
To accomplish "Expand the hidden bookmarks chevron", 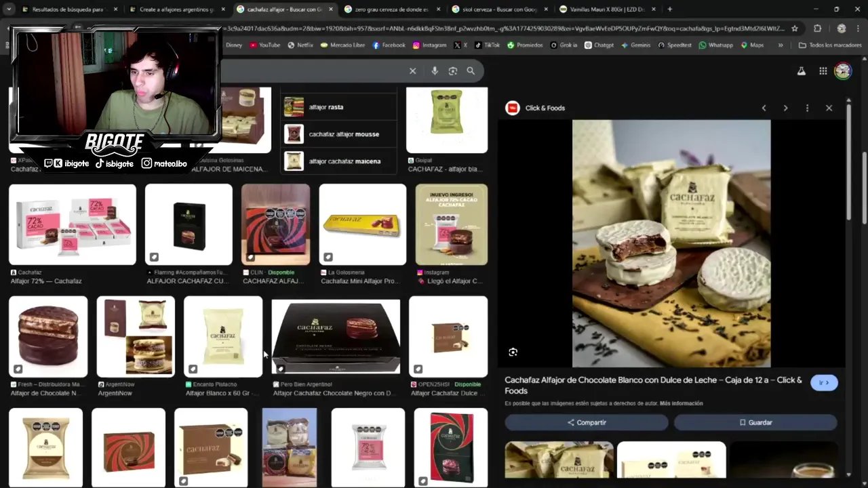I will [x=781, y=45].
